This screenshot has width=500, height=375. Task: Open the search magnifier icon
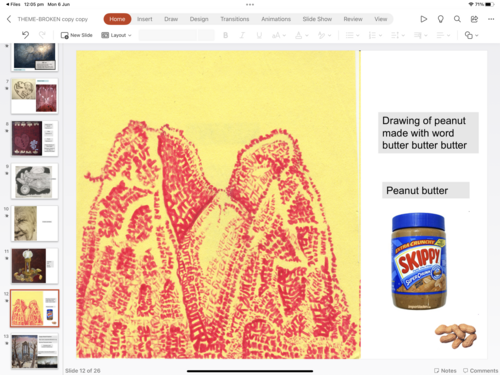(x=457, y=19)
